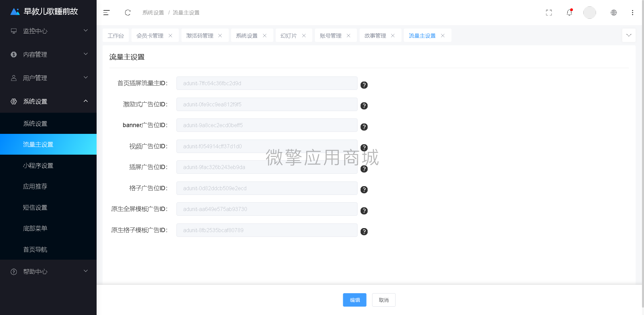The width and height of the screenshot is (644, 315).
Task: Click the 首页插屏流量主ID input field
Action: tap(267, 83)
